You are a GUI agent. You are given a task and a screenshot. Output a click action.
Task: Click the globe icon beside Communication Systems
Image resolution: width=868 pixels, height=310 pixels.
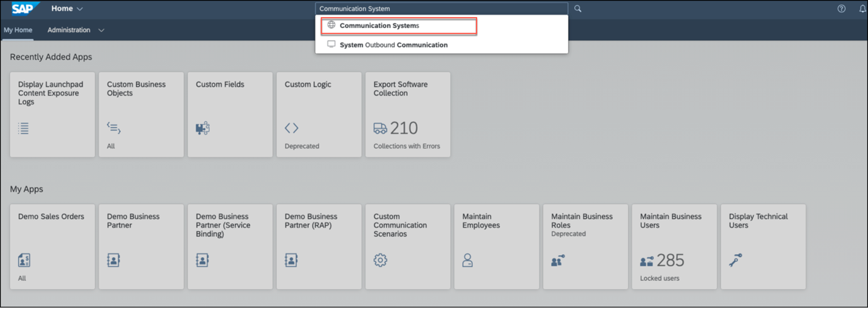pos(331,25)
